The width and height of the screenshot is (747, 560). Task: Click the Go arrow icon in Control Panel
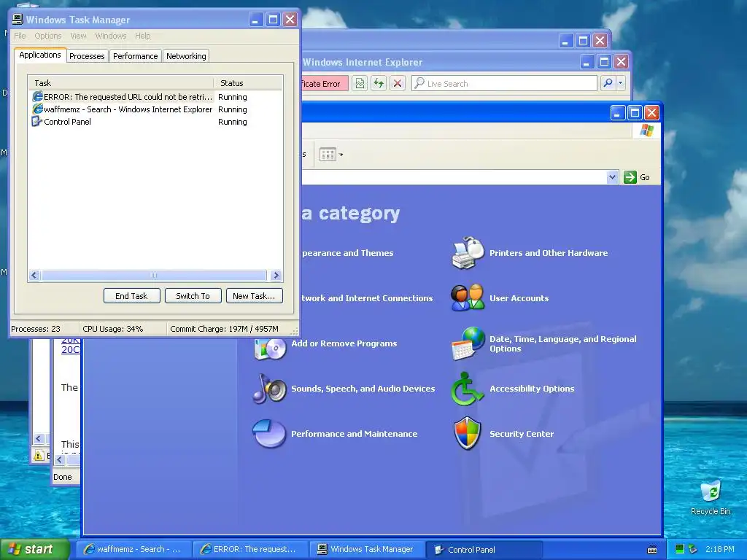coord(630,177)
